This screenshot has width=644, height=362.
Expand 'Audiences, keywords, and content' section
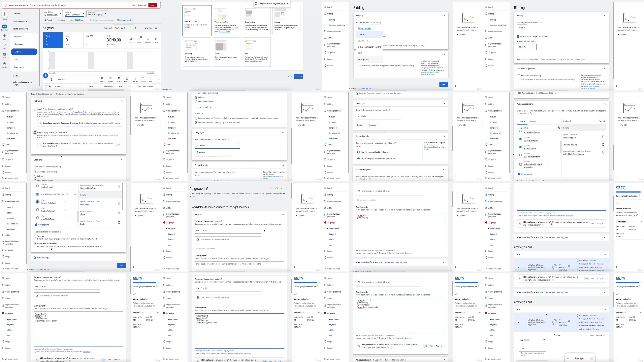(x=34, y=83)
